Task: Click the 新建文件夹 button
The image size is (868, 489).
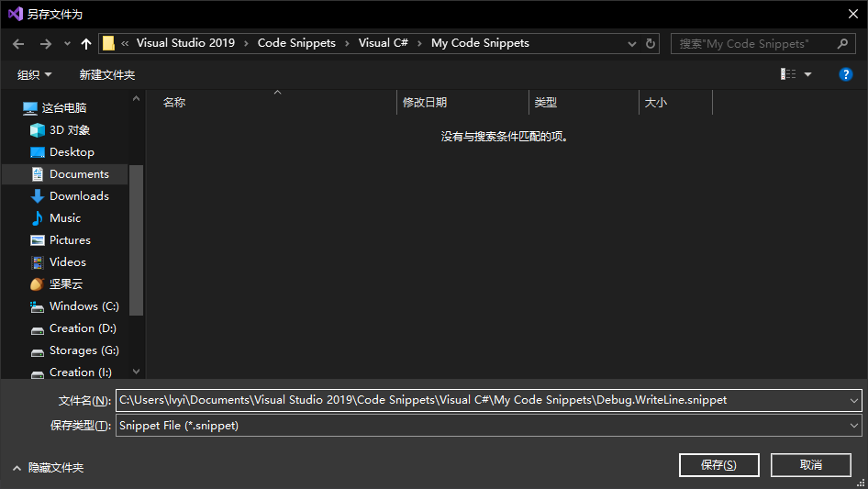Action: click(107, 74)
